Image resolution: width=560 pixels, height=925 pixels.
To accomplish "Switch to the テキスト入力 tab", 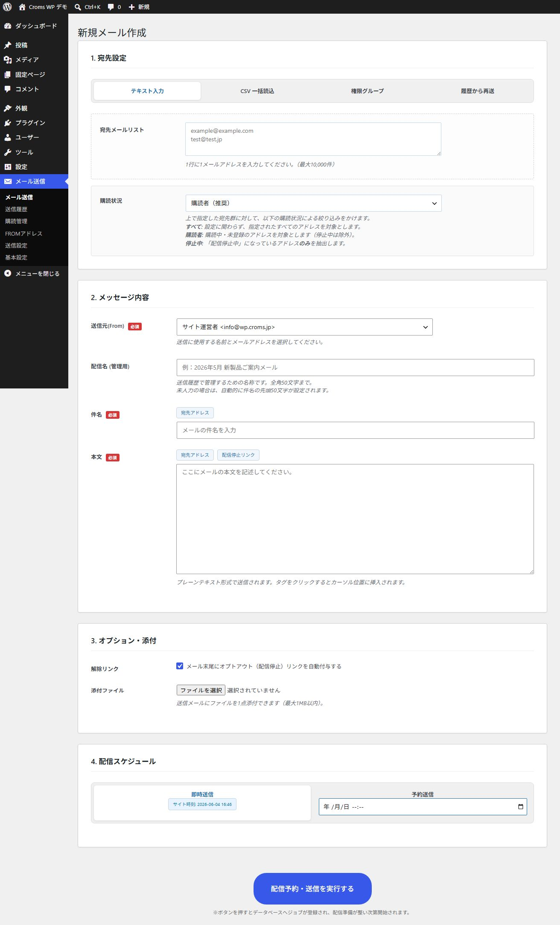I will [x=147, y=91].
